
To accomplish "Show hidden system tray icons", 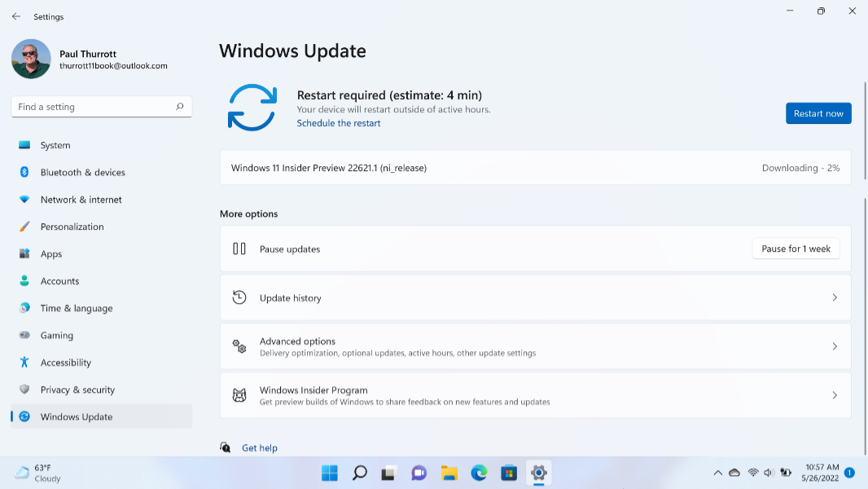I will pyautogui.click(x=717, y=473).
